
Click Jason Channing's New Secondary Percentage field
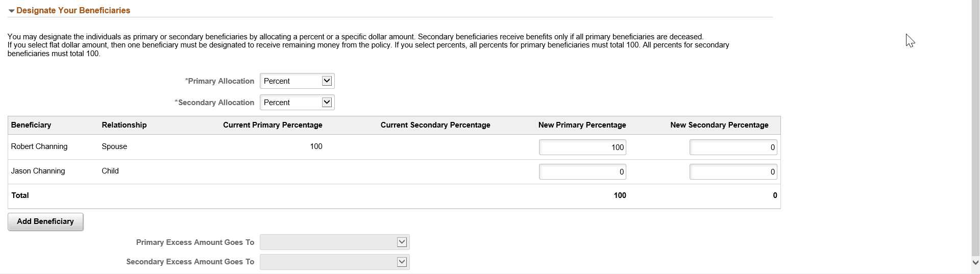[x=733, y=172]
